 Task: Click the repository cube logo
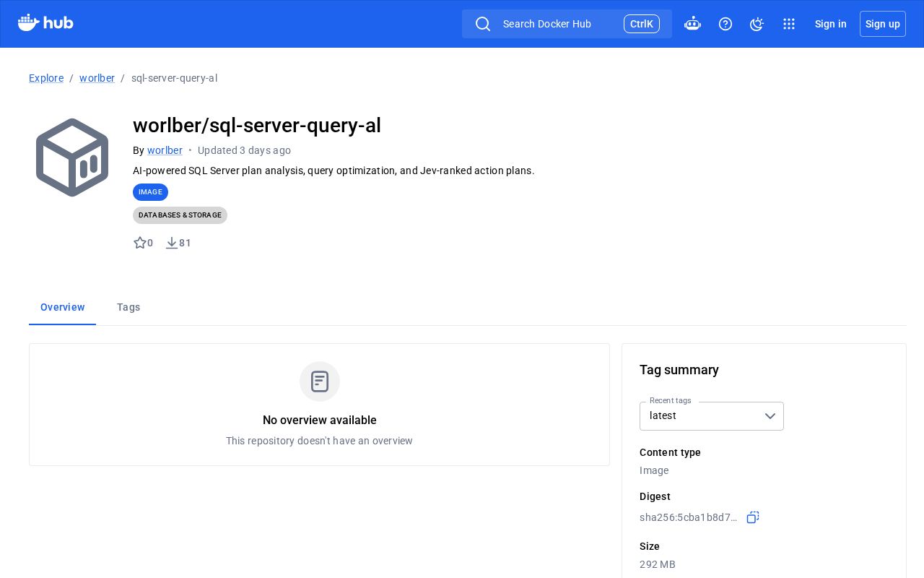(72, 158)
